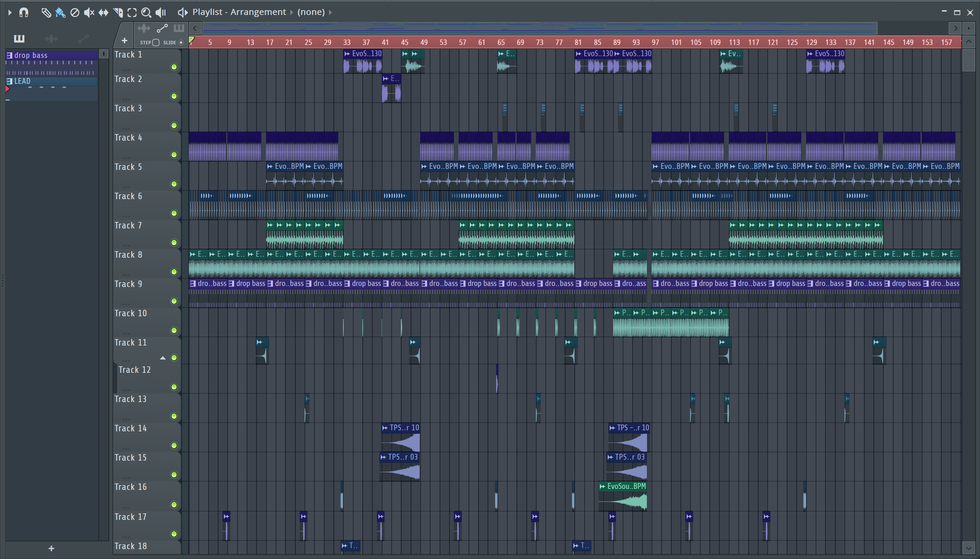Click the (none) pattern selector text
The width and height of the screenshot is (980, 559).
coord(311,12)
